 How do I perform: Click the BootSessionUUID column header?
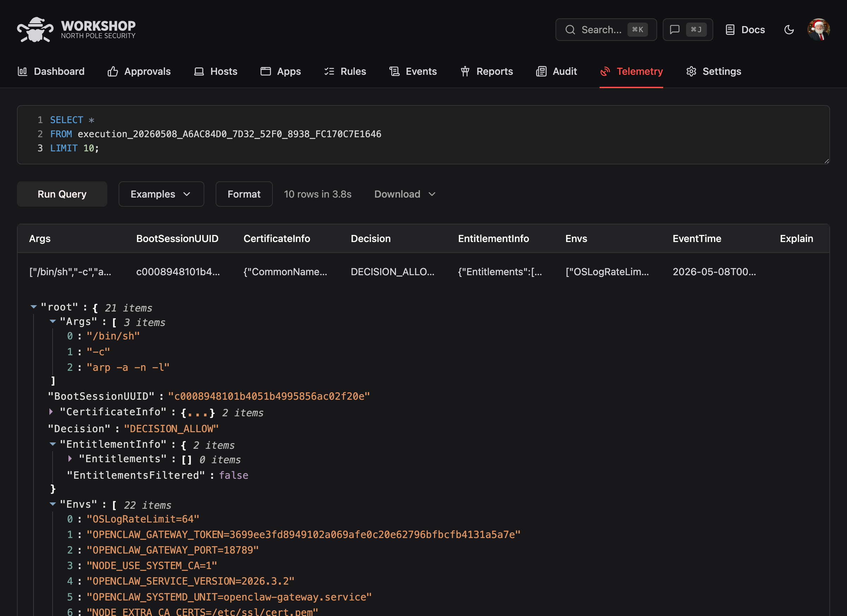177,238
